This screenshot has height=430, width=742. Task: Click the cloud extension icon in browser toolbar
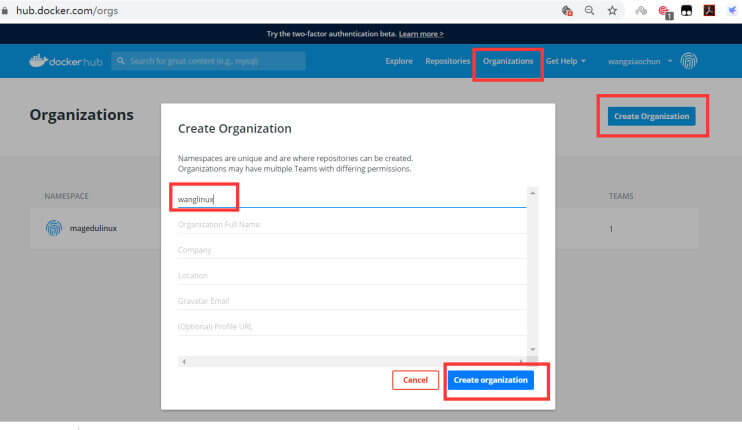coord(641,10)
